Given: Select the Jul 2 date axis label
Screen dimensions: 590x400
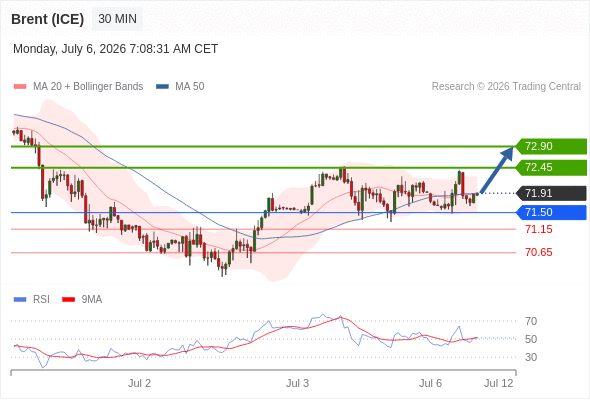Looking at the screenshot, I should 139,383.
